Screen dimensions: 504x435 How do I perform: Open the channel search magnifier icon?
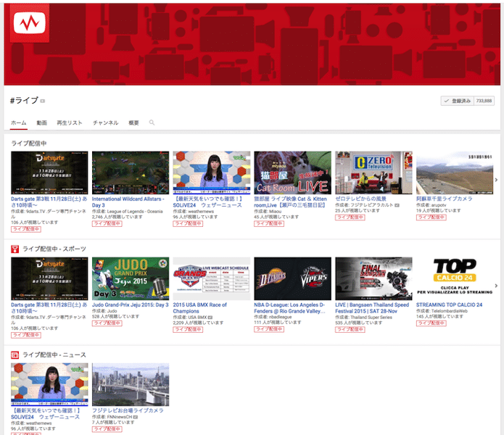click(152, 123)
